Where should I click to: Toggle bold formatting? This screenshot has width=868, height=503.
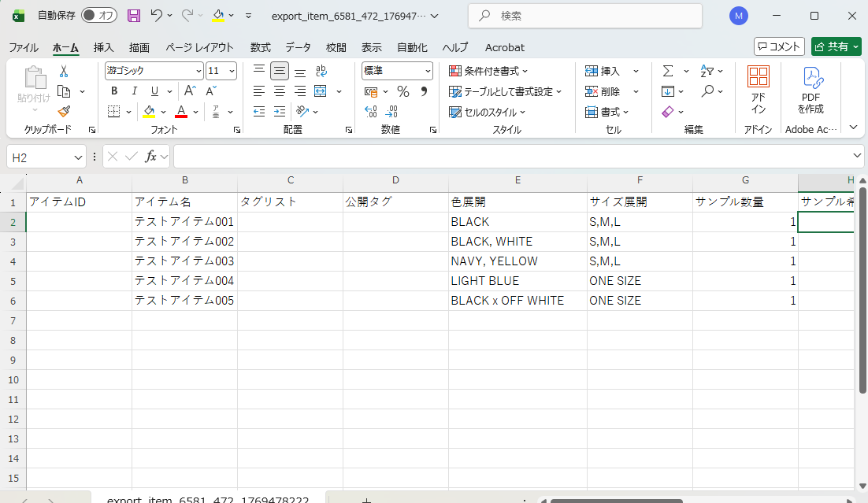pos(114,91)
